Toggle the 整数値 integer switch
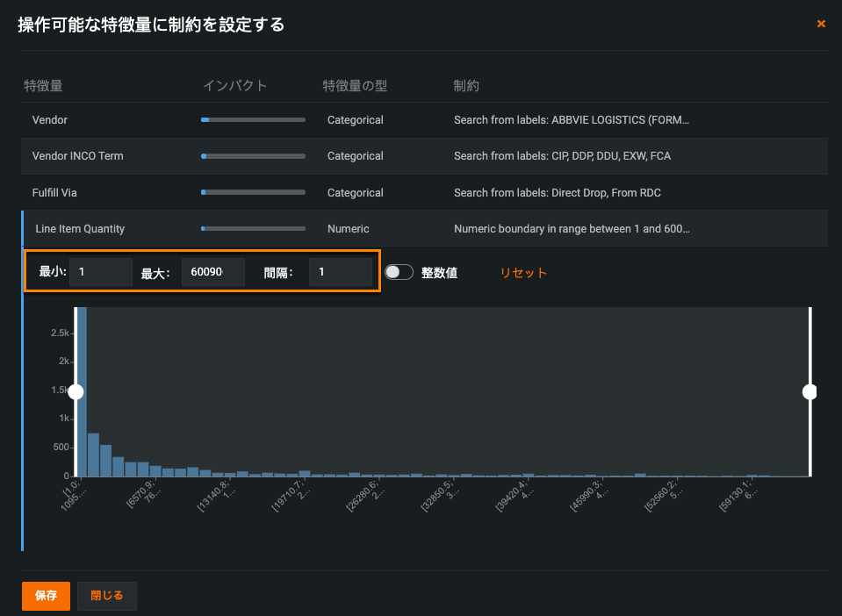 click(x=399, y=273)
